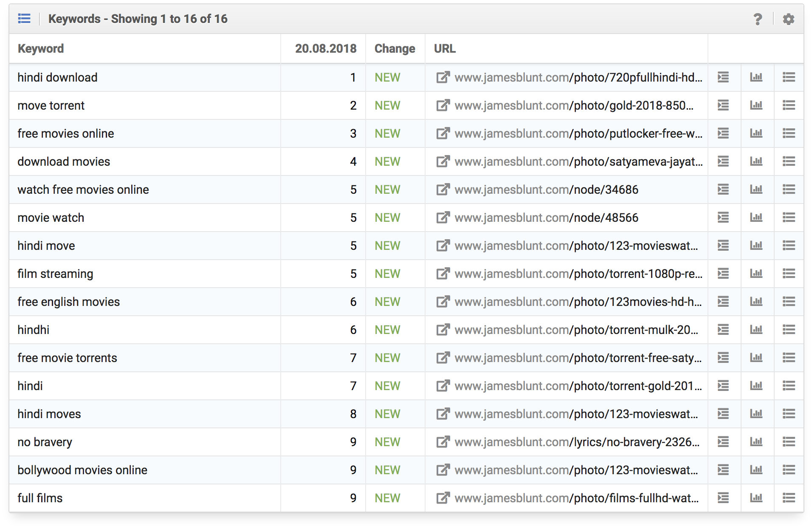Image resolution: width=812 pixels, height=532 pixels.
Task: Select keyword 'movie watch'
Action: pyautogui.click(x=51, y=218)
